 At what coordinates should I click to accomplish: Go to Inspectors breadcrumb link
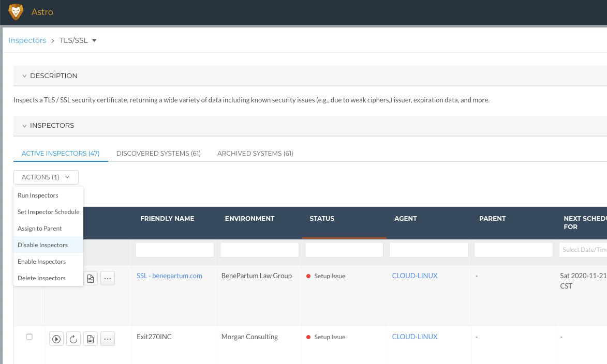pyautogui.click(x=27, y=41)
